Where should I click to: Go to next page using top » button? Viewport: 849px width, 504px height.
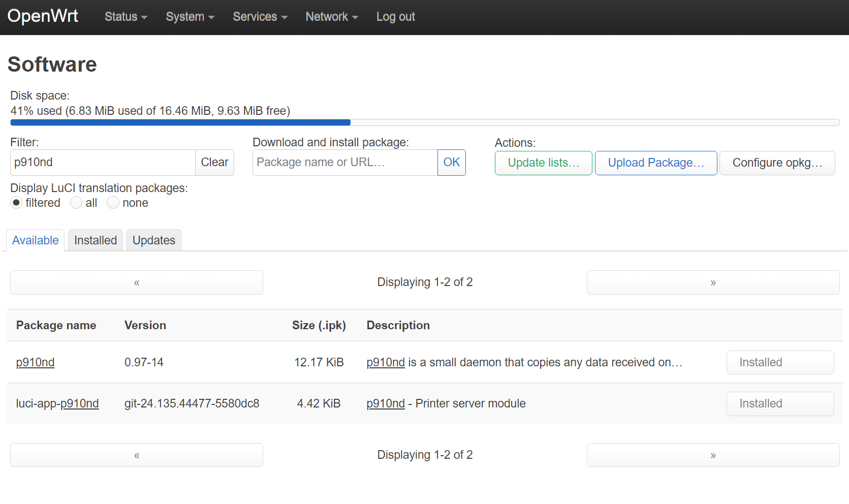tap(713, 282)
